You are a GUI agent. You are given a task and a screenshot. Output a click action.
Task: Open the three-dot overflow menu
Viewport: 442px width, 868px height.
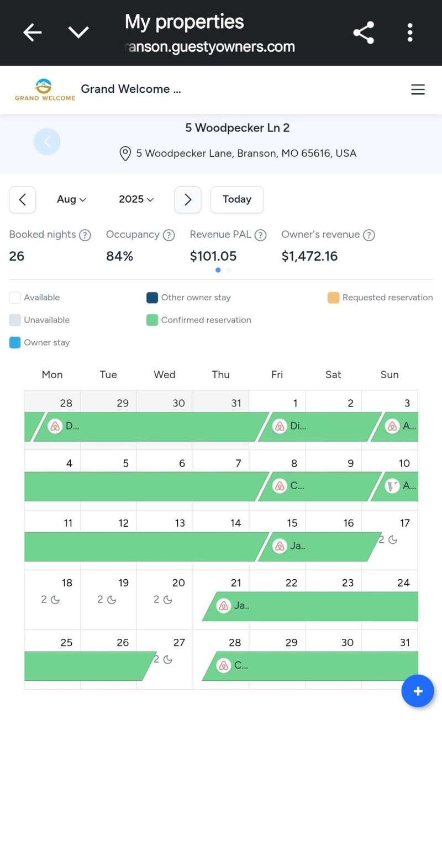coord(410,33)
